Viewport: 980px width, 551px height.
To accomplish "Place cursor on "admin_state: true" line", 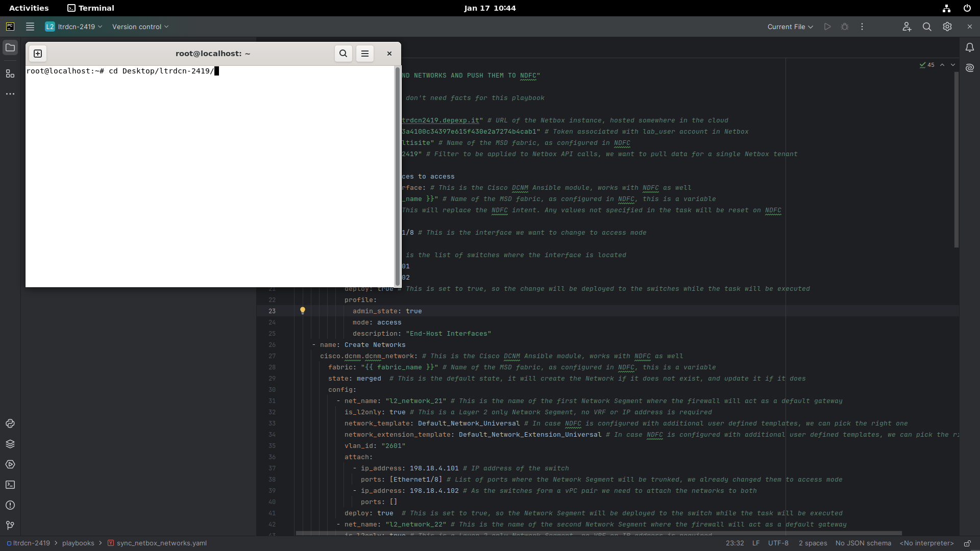I will tap(387, 311).
